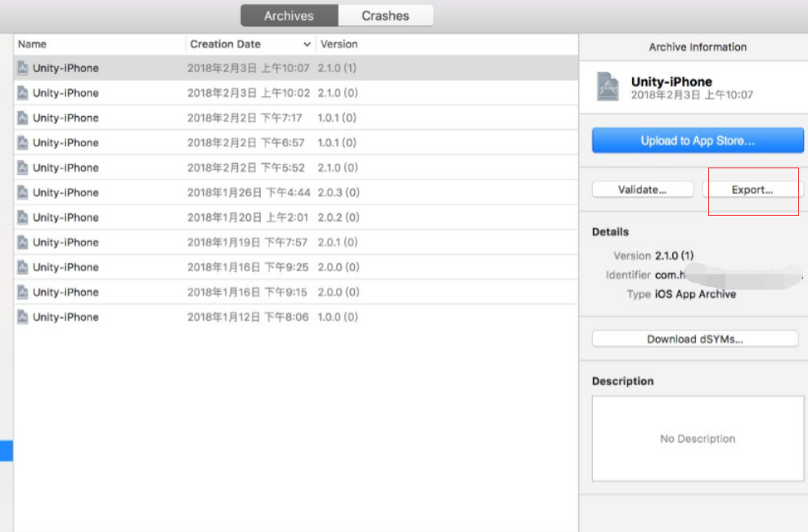808x532 pixels.
Task: Select Unity-iPhone name in the 下午5:52 row
Action: (65, 168)
